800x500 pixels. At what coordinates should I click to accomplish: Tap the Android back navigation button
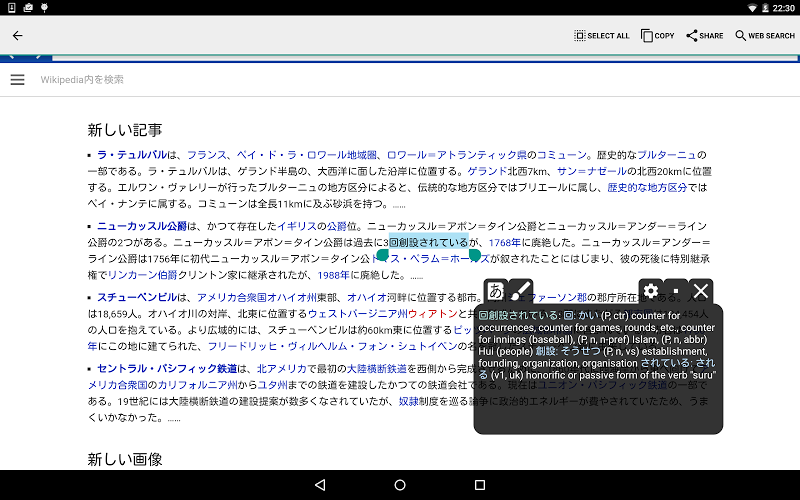pos(320,485)
